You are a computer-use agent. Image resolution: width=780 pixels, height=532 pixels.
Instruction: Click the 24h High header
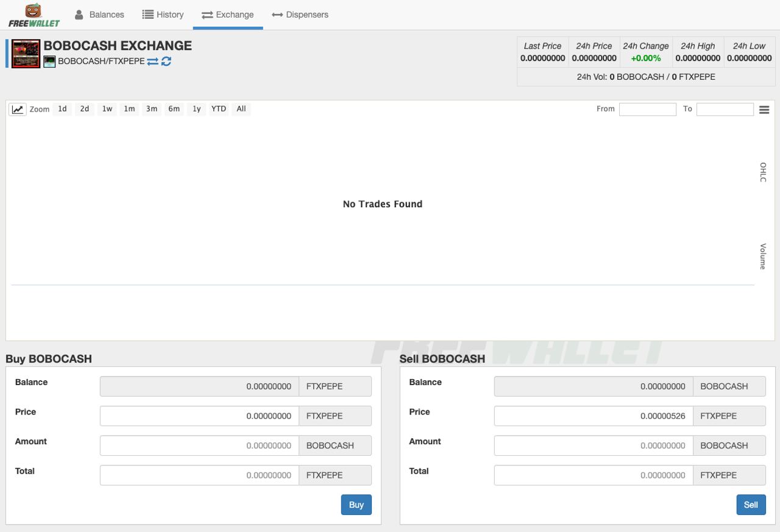pyautogui.click(x=698, y=46)
